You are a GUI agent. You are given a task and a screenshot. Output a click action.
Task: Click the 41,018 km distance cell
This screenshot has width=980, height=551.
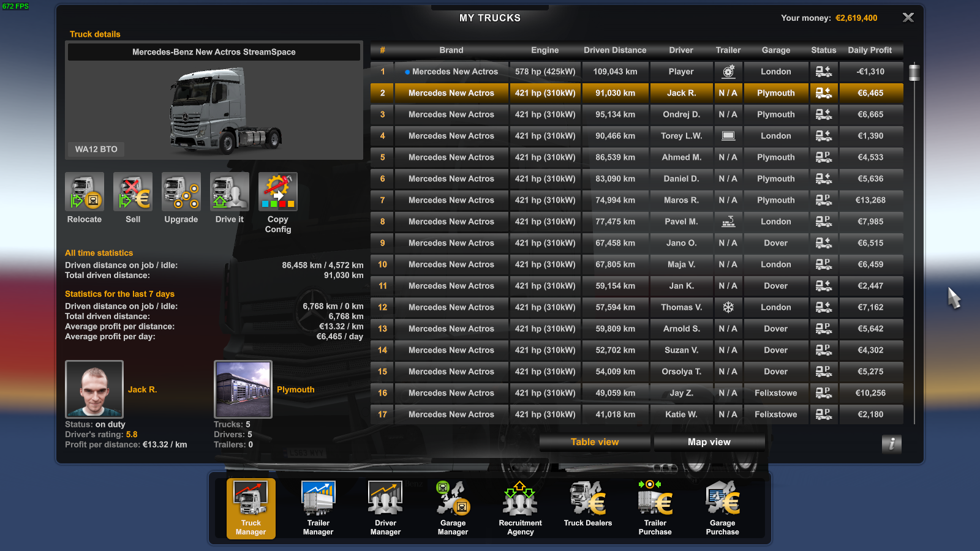click(615, 414)
